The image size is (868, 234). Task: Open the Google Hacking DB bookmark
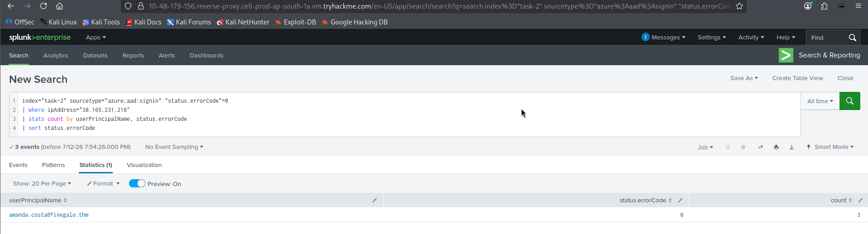pos(355,22)
